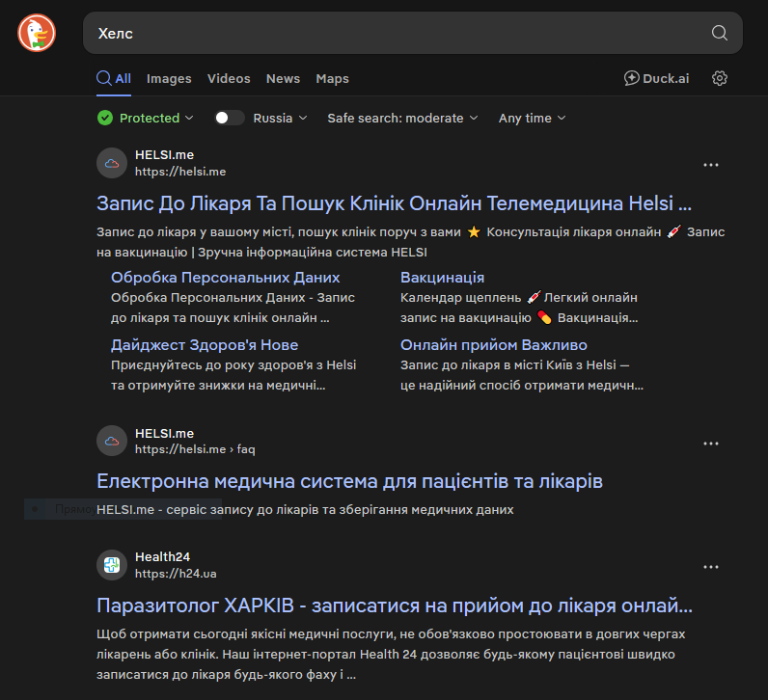
Task: Click the Health24 favicon
Action: [x=112, y=565]
